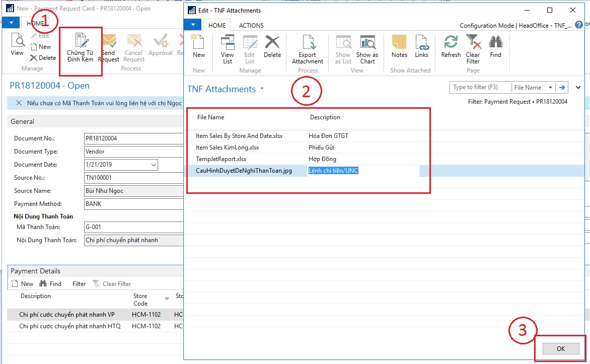Switch to the ACTIONS tab
The image size is (590, 364).
[251, 25]
